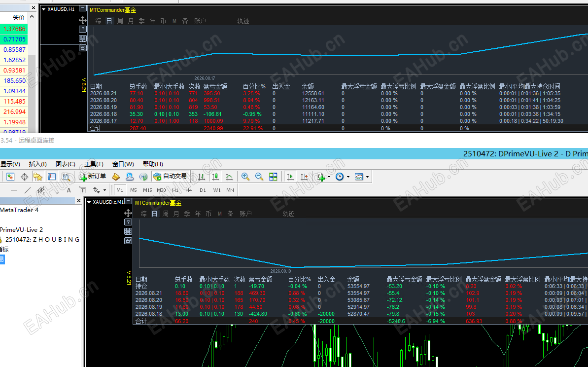Open the arrows drawing tool dropdown
Viewport: 588px width, 367px height.
tap(104, 190)
